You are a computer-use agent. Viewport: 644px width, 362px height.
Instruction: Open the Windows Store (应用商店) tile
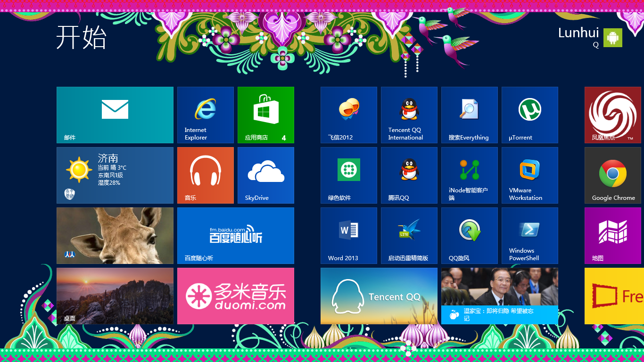pyautogui.click(x=265, y=115)
